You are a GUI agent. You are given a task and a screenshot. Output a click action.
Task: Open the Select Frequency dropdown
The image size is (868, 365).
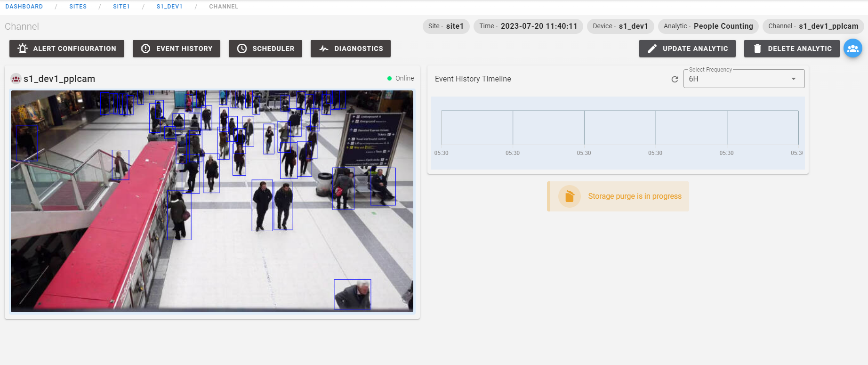737,79
